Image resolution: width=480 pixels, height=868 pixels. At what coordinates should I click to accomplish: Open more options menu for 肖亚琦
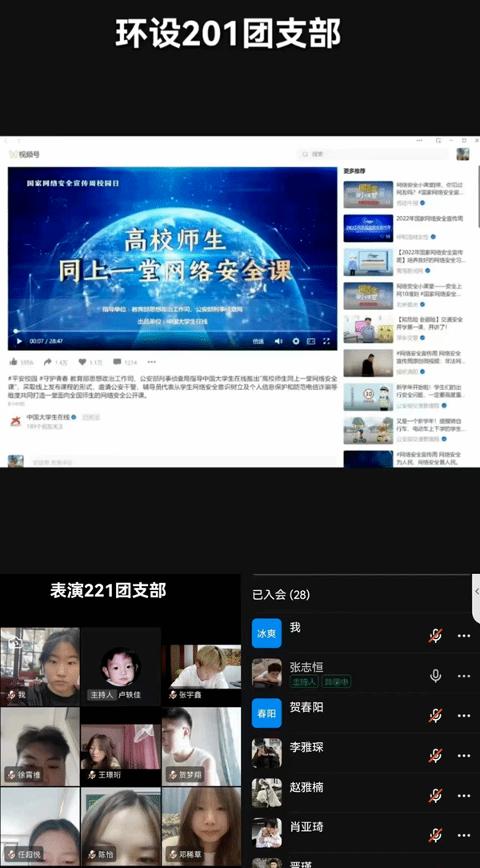[463, 835]
